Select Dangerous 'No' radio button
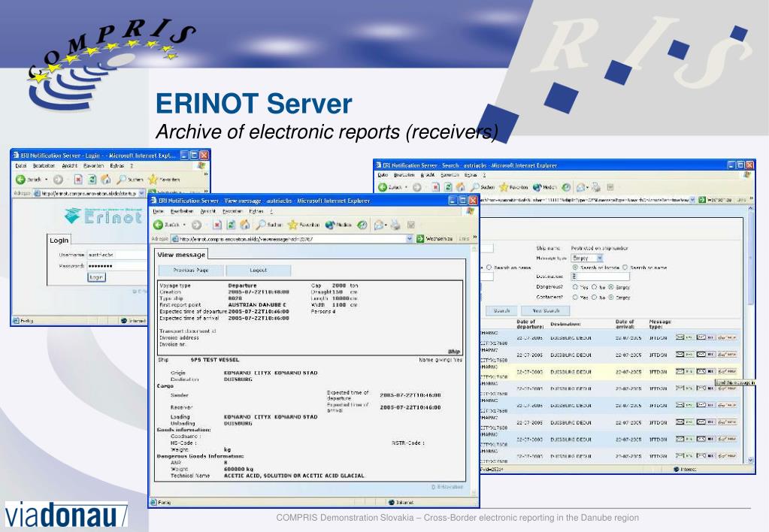The height and width of the screenshot is (532, 769). tap(594, 287)
